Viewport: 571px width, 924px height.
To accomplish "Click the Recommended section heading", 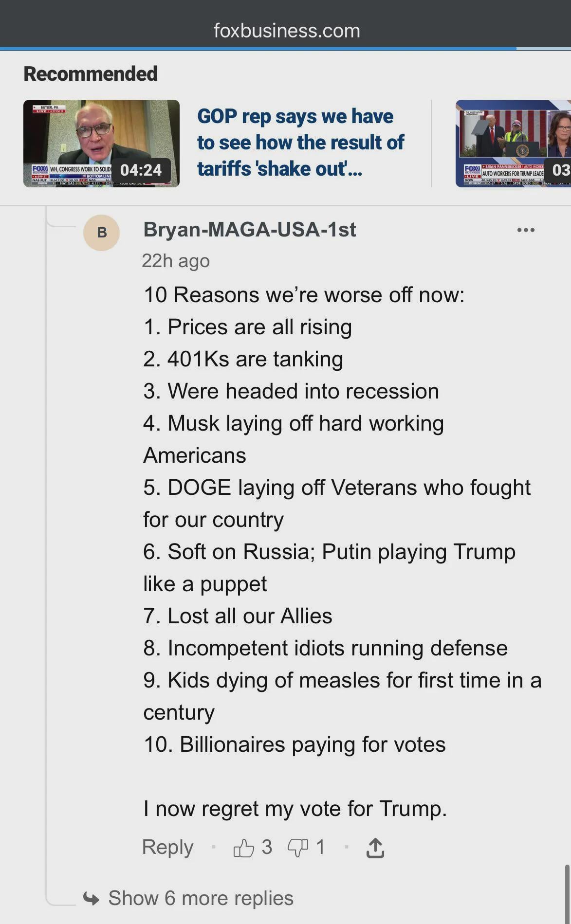I will pyautogui.click(x=91, y=74).
